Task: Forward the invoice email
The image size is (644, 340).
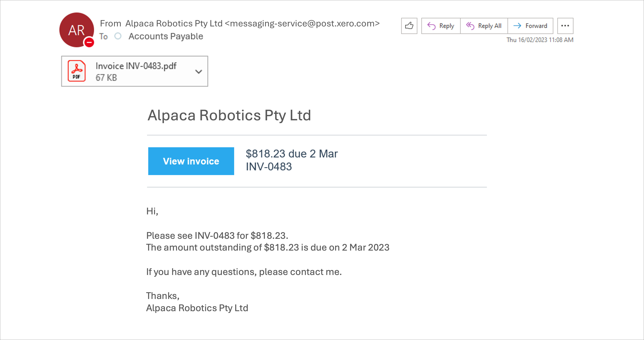Action: [530, 26]
